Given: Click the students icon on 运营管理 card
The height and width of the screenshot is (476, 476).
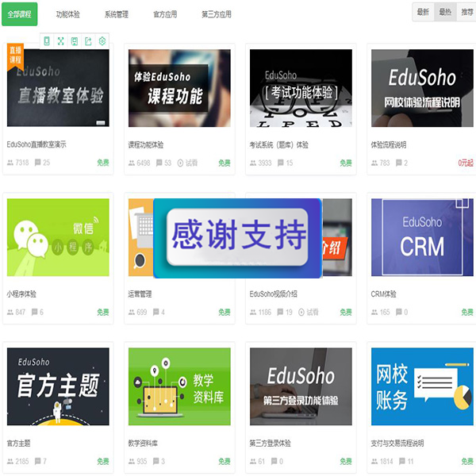Looking at the screenshot, I should click(132, 313).
